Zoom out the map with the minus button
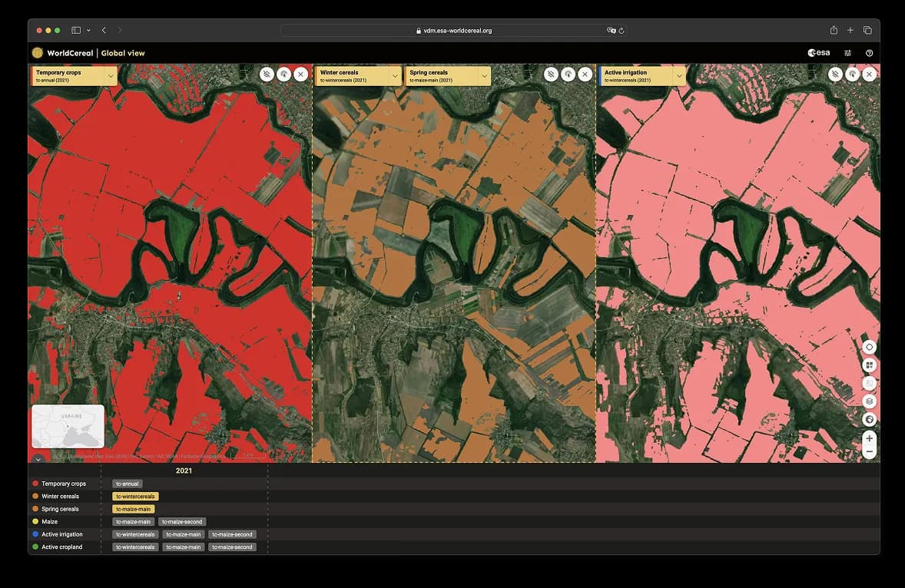905x588 pixels. click(869, 452)
